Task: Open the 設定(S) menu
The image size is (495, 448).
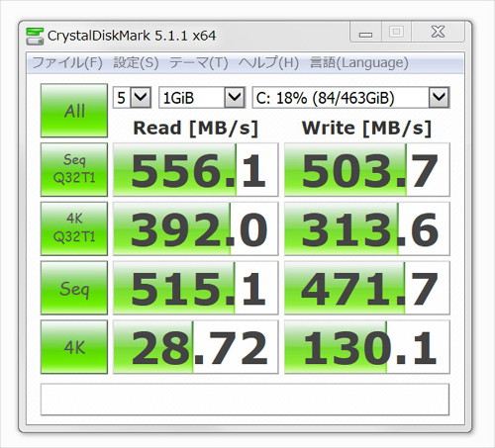Action: click(x=136, y=62)
